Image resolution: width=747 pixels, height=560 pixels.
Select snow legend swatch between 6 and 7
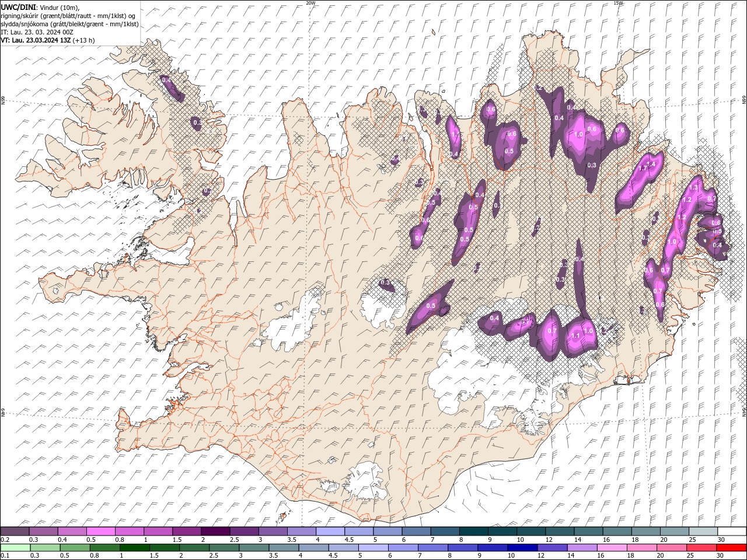pos(416,531)
